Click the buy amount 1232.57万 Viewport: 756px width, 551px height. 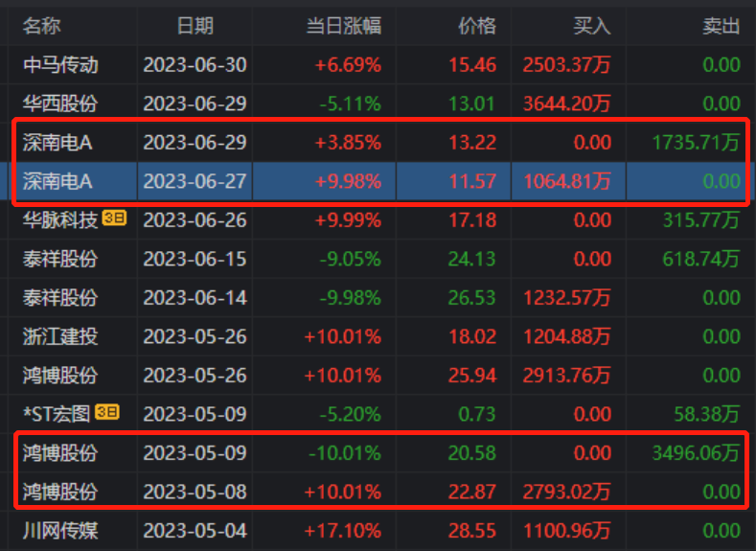point(567,298)
